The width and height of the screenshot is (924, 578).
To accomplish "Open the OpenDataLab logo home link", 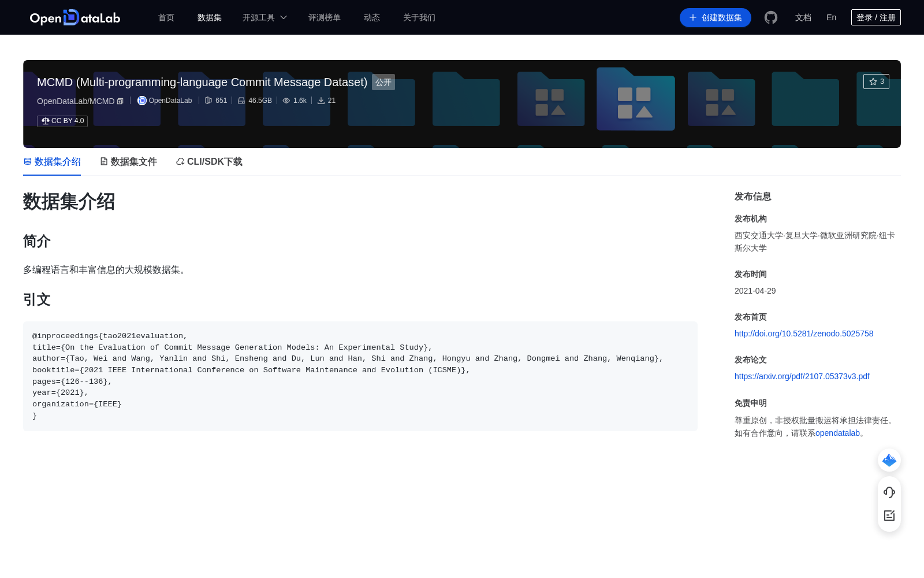I will click(x=75, y=17).
